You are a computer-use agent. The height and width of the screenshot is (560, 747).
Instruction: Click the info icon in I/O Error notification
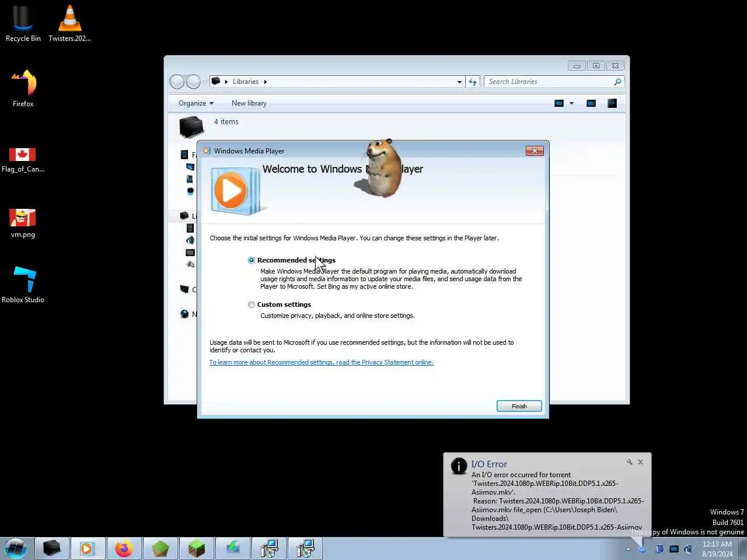(x=459, y=466)
